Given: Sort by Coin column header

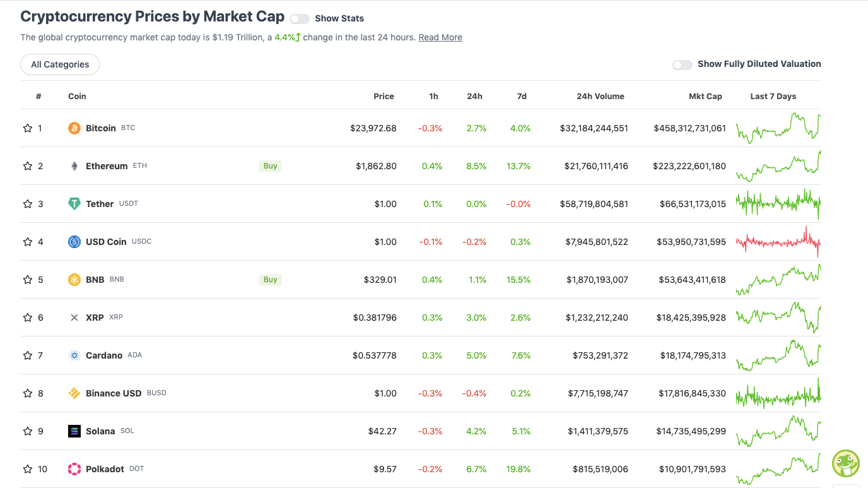Looking at the screenshot, I should click(x=77, y=97).
